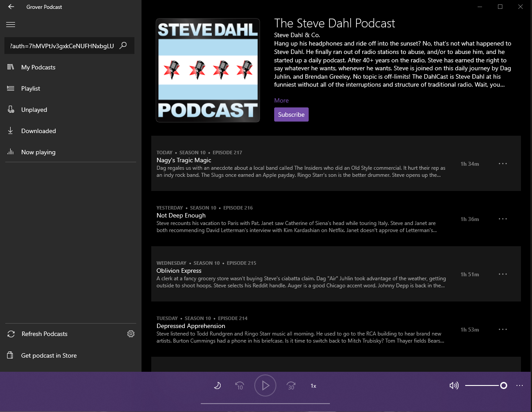Image resolution: width=532 pixels, height=412 pixels.
Task: Click The Steve Dahl Podcast title
Action: [x=335, y=23]
